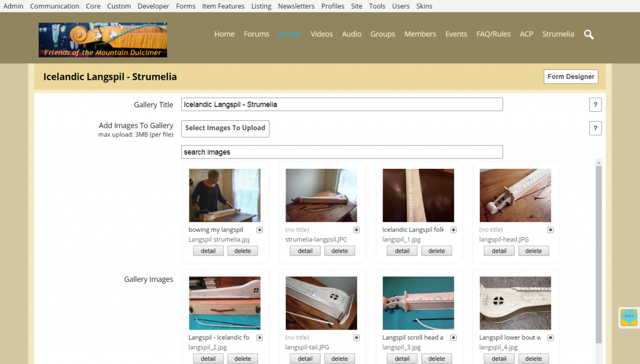Screen dimensions: 640x364
Task: Visit the Videos section
Action: (x=321, y=34)
